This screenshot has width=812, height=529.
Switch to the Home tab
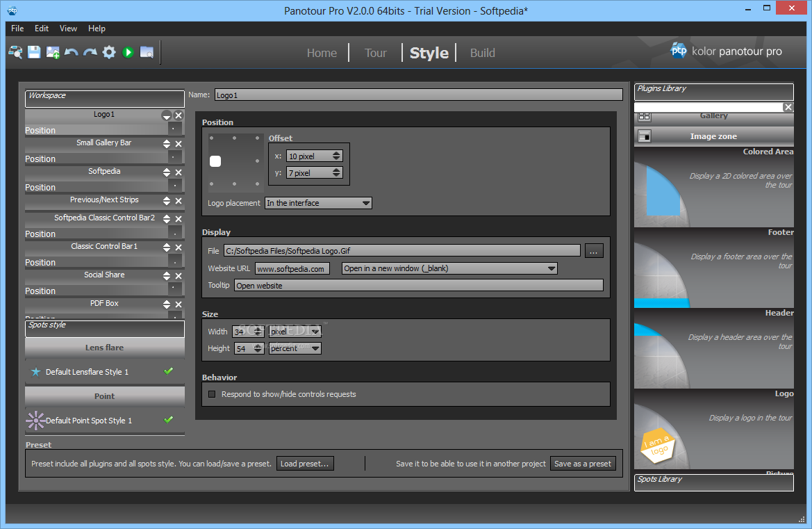[322, 53]
